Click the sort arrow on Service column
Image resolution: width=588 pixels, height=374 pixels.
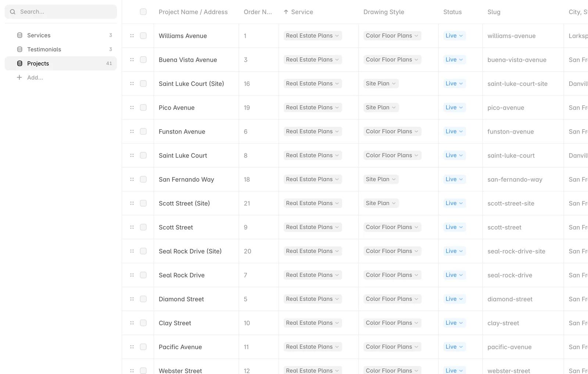point(286,12)
